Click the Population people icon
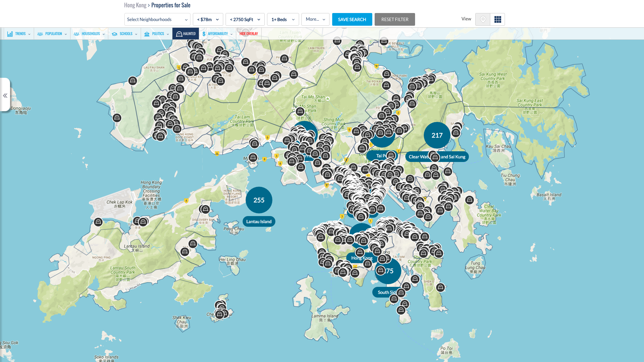The width and height of the screenshot is (644, 362). 40,34
